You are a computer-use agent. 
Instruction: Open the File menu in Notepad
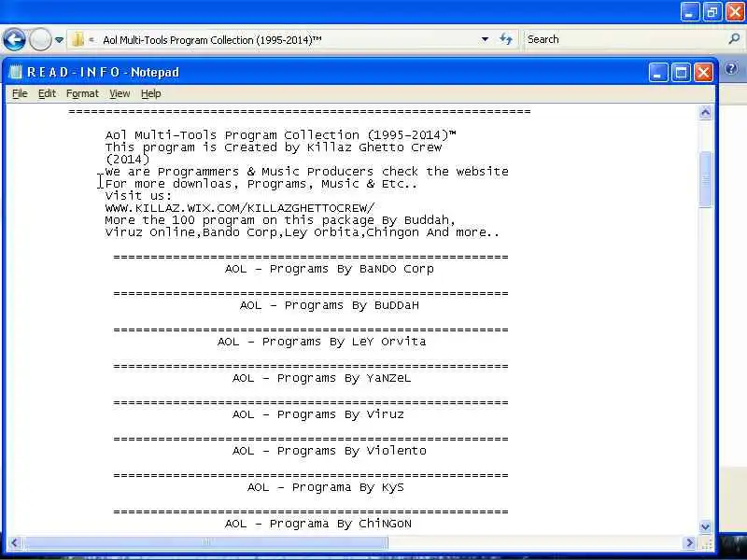pyautogui.click(x=20, y=94)
